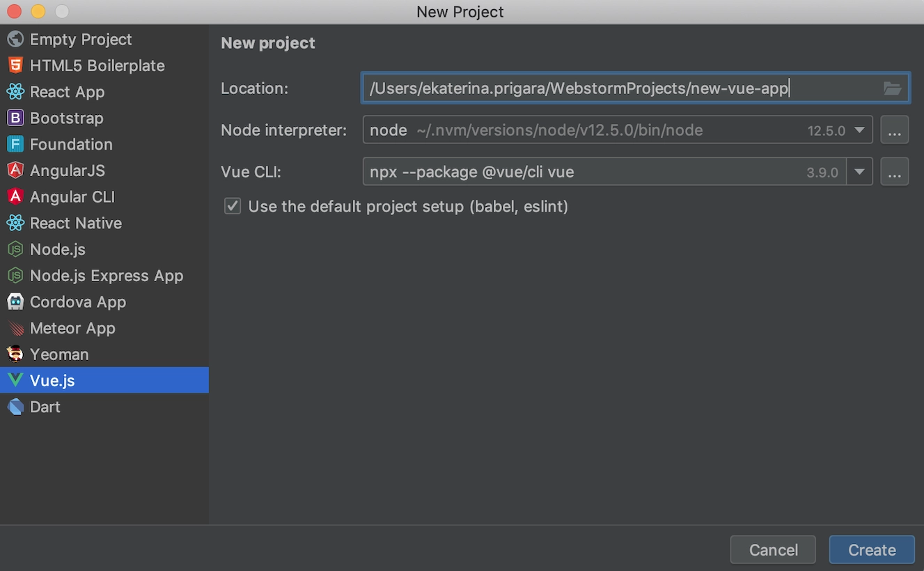Click the Meteor App streak icon
Image resolution: width=924 pixels, height=571 pixels.
click(15, 328)
